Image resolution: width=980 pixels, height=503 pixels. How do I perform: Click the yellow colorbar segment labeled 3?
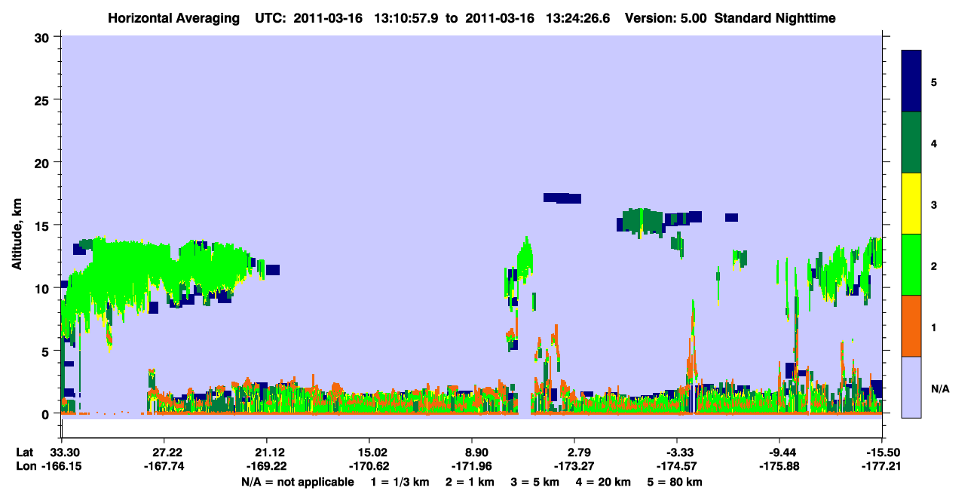click(911, 204)
